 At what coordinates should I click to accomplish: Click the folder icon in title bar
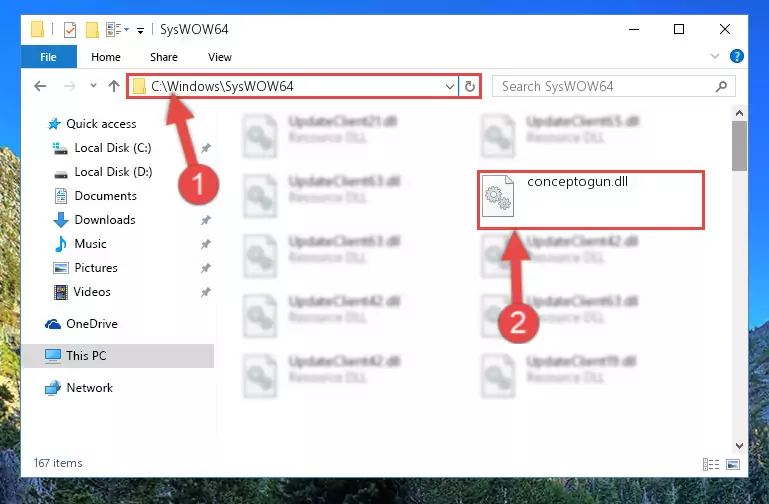37,29
